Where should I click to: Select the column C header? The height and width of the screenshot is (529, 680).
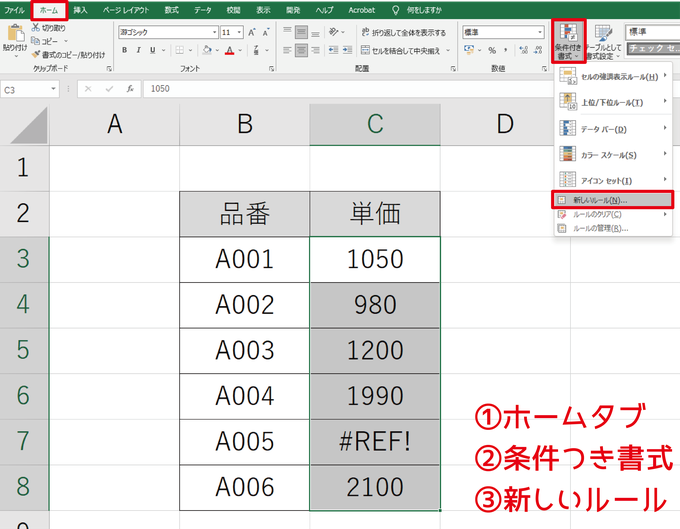tap(375, 124)
